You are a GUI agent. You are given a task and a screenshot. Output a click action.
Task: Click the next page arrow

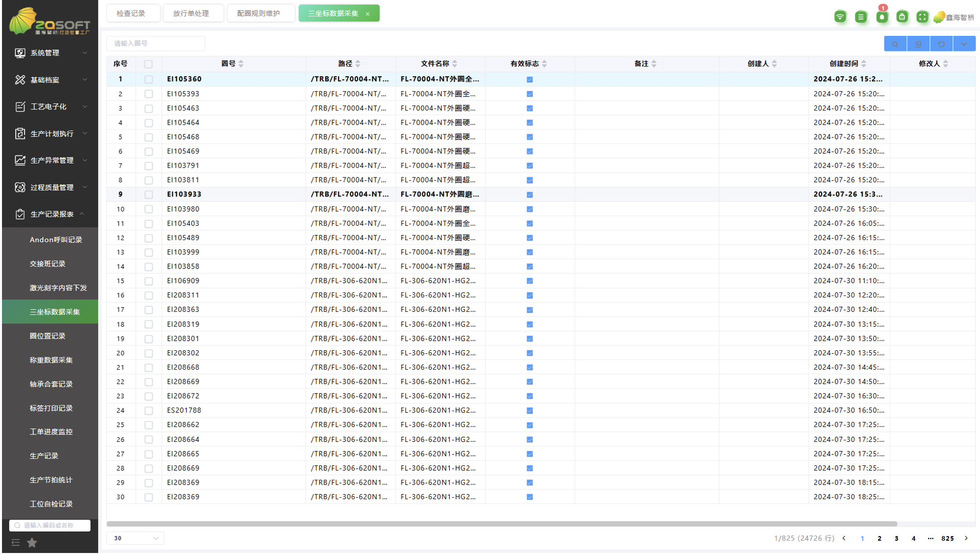[x=966, y=539]
